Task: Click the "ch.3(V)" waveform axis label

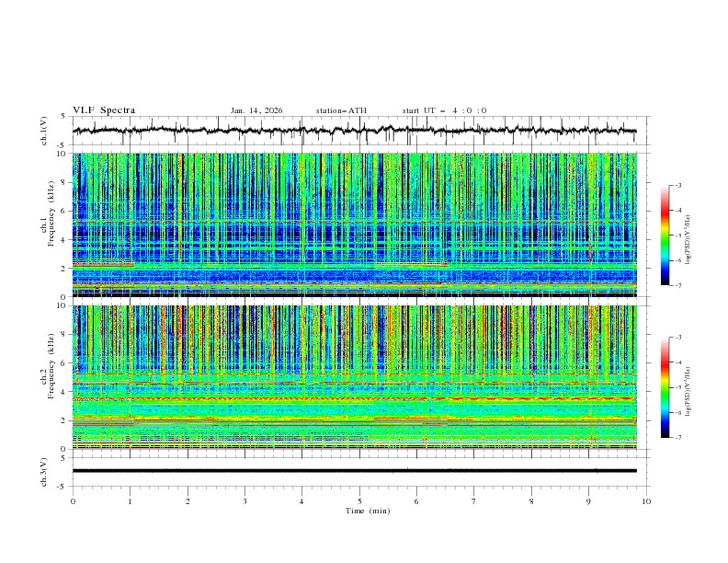Action: point(44,472)
